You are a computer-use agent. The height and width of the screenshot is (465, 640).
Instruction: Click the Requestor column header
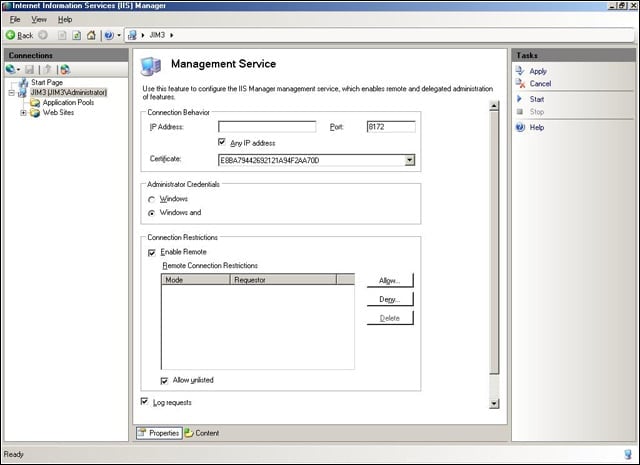click(x=283, y=280)
